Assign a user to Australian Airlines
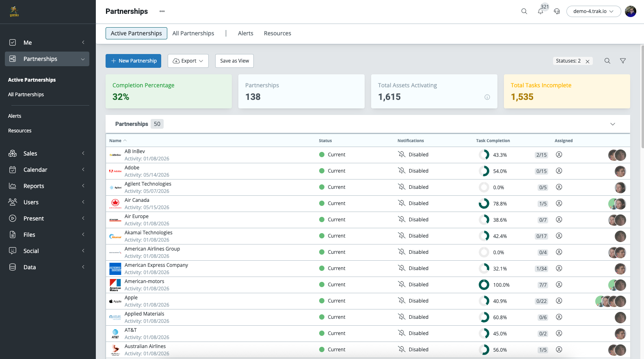Image resolution: width=644 pixels, height=359 pixels. (x=559, y=350)
